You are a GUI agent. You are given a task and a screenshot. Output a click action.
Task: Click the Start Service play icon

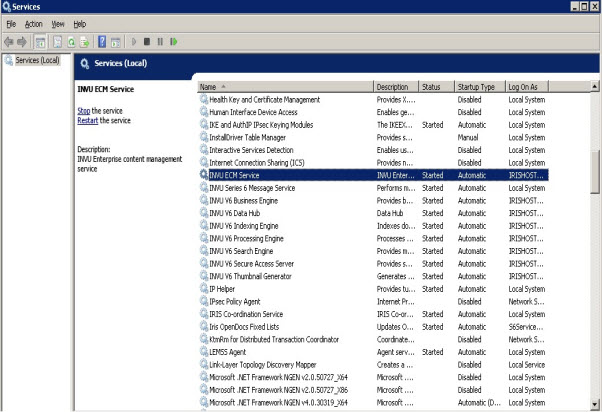click(x=134, y=41)
